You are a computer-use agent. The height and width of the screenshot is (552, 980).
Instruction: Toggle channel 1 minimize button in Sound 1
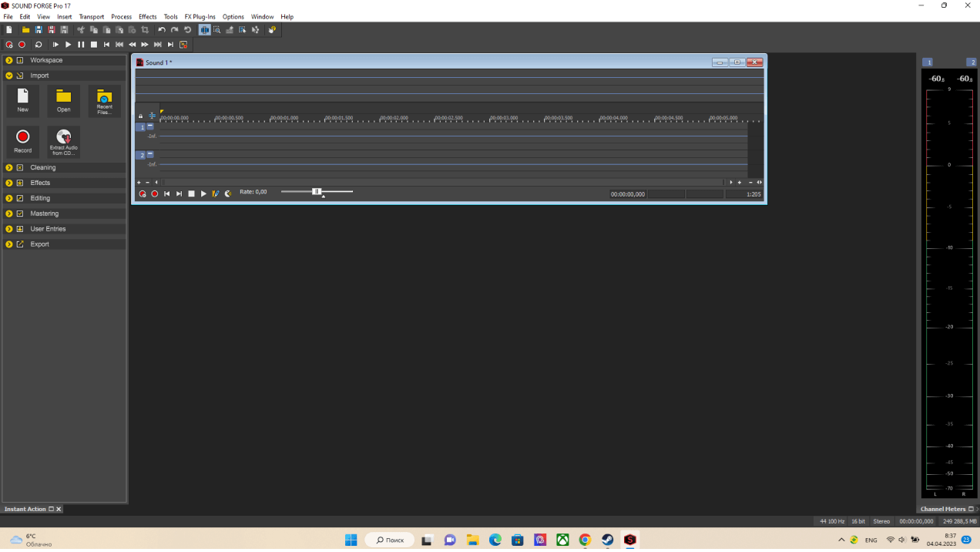click(x=150, y=126)
